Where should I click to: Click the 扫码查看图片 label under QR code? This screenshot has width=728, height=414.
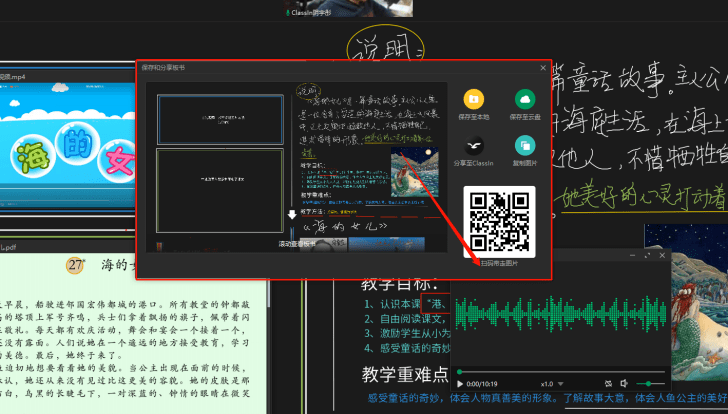[499, 263]
